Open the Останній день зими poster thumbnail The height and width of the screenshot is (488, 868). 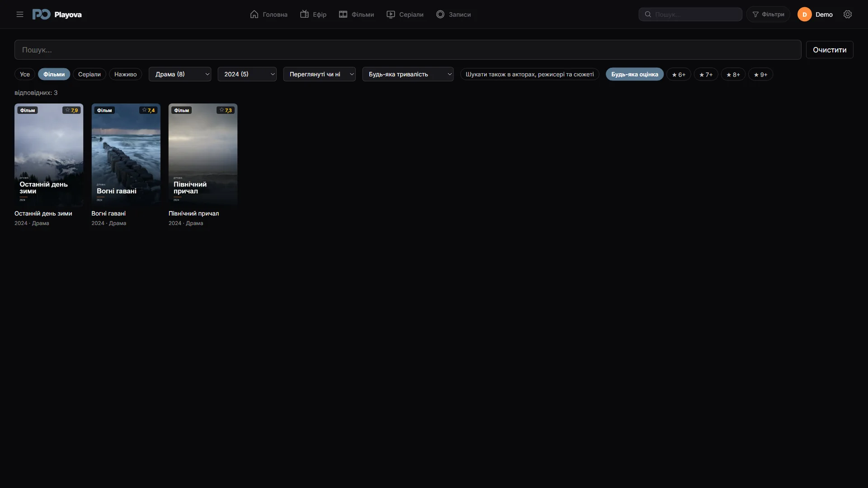(x=49, y=155)
